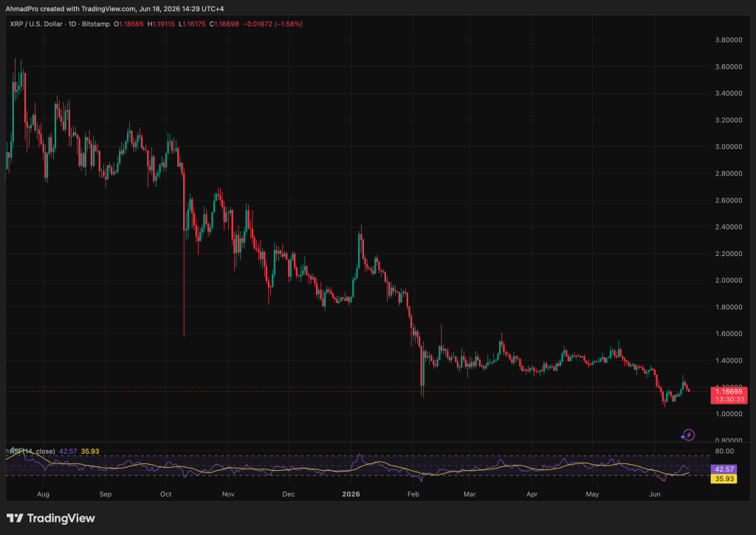756x535 pixels.
Task: Click the purple lightning bolt icon
Action: 687,435
